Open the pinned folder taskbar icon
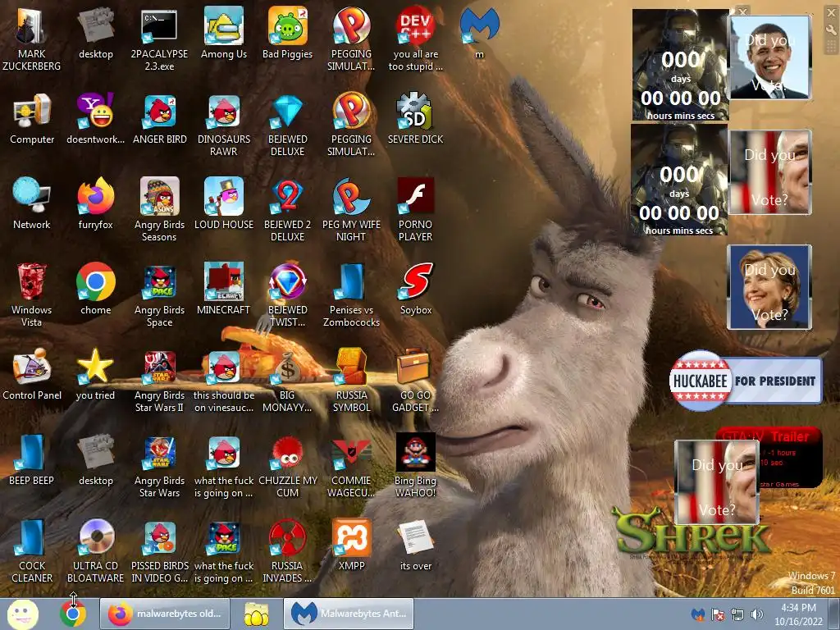Screen dimensions: 840x630 tap(257, 614)
